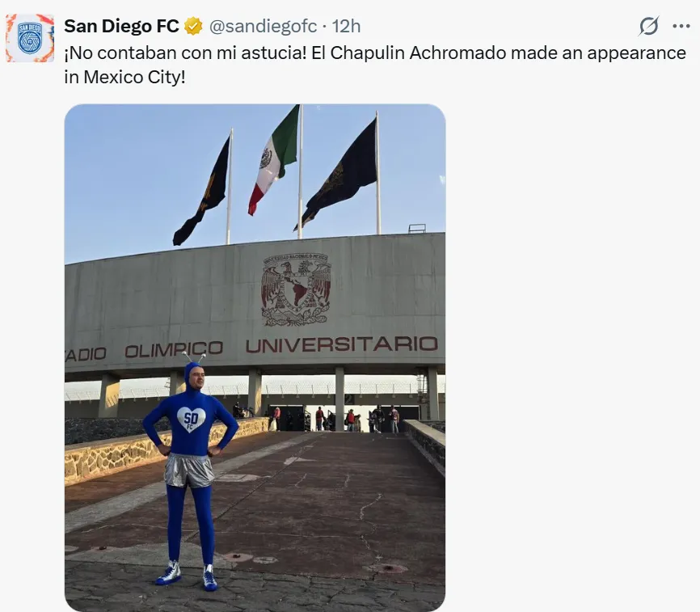Screen dimensions: 700x612
Task: Open the three-dot More options menu
Action: coord(681,27)
